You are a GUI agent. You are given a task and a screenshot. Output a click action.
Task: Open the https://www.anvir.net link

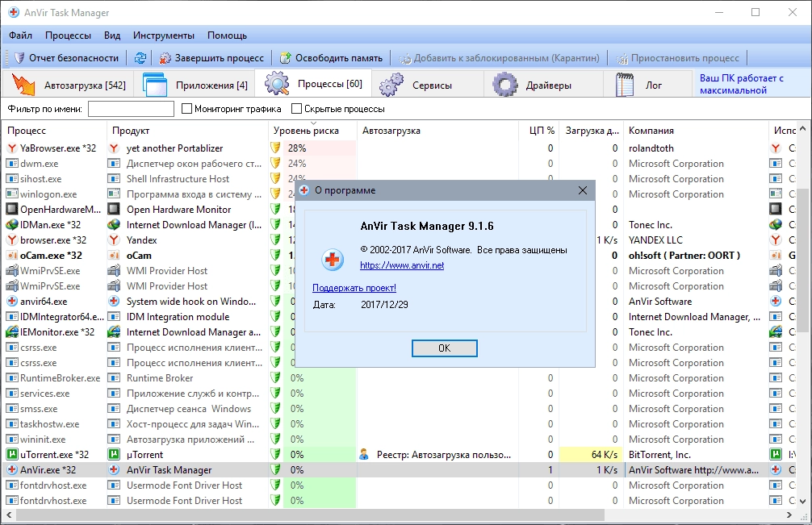click(x=402, y=265)
